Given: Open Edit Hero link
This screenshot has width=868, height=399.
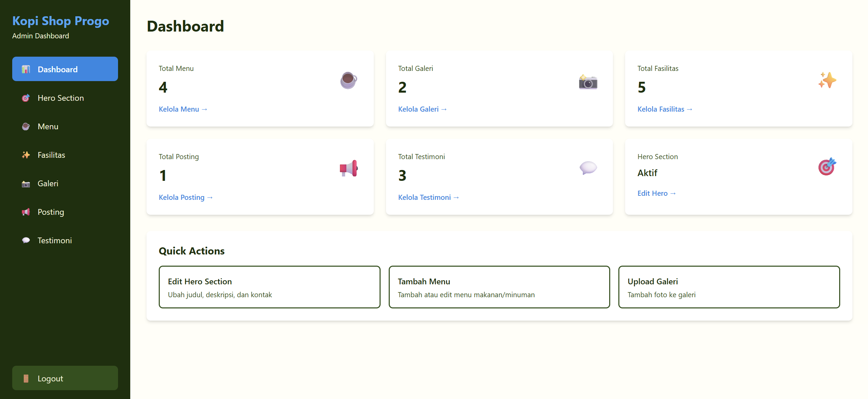Looking at the screenshot, I should (x=656, y=193).
